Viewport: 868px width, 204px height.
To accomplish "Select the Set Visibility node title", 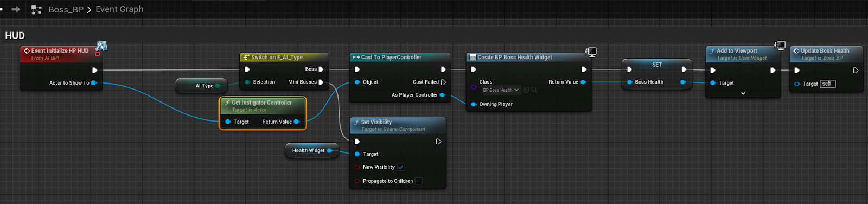I will pyautogui.click(x=376, y=122).
